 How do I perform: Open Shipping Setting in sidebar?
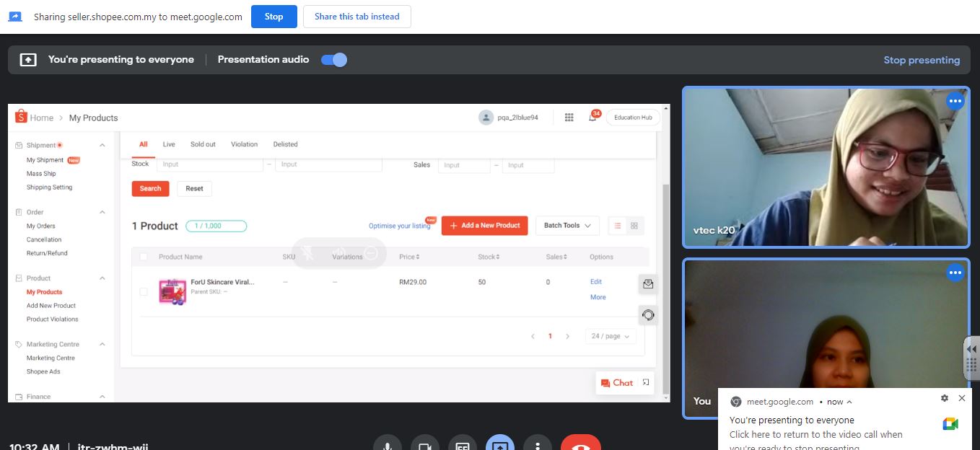(x=49, y=187)
